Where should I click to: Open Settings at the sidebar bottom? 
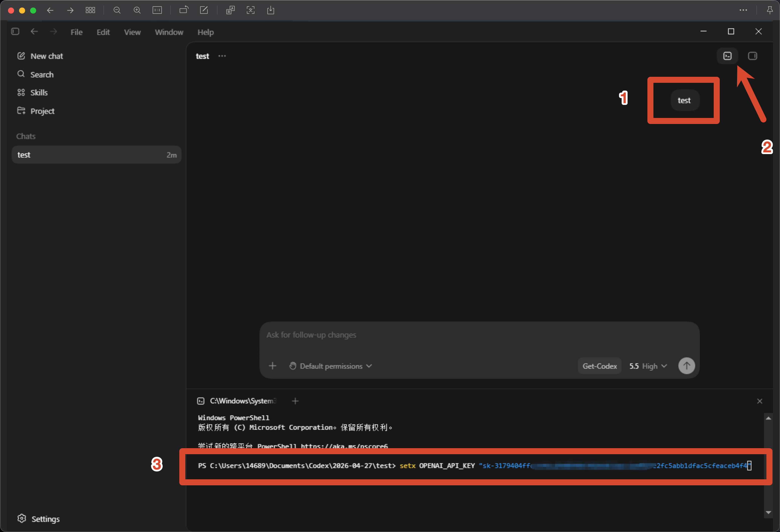[39, 519]
